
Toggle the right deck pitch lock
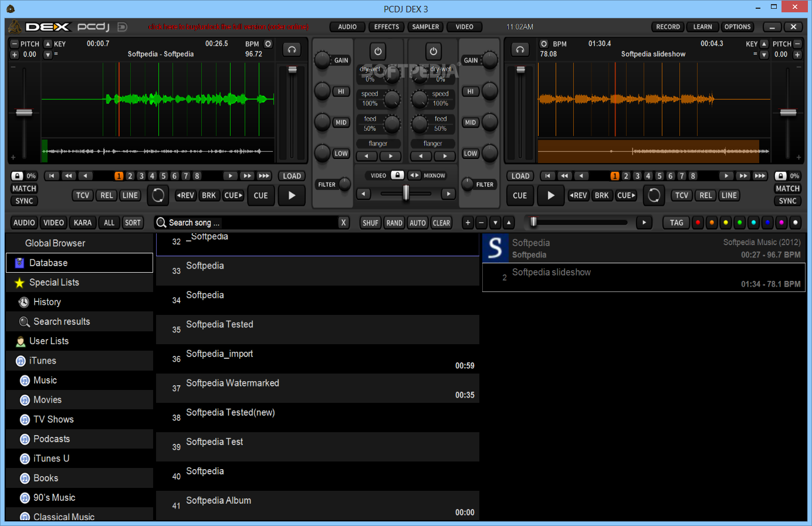(x=781, y=176)
